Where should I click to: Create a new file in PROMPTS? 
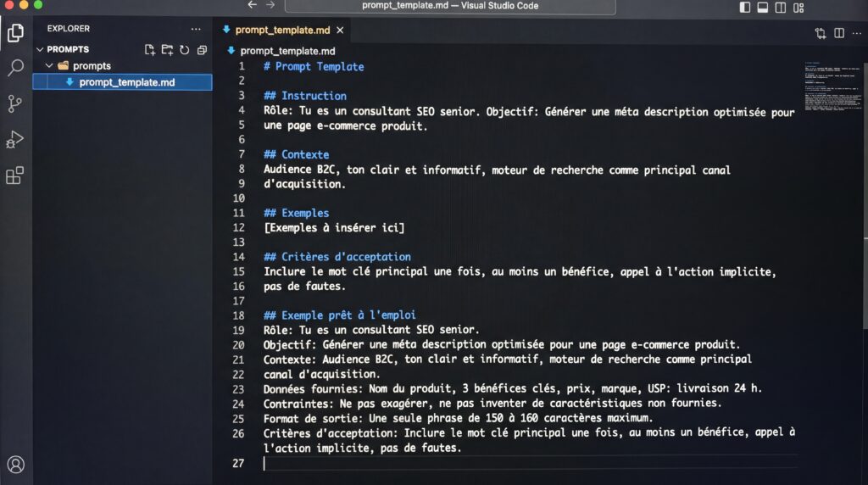tap(149, 50)
